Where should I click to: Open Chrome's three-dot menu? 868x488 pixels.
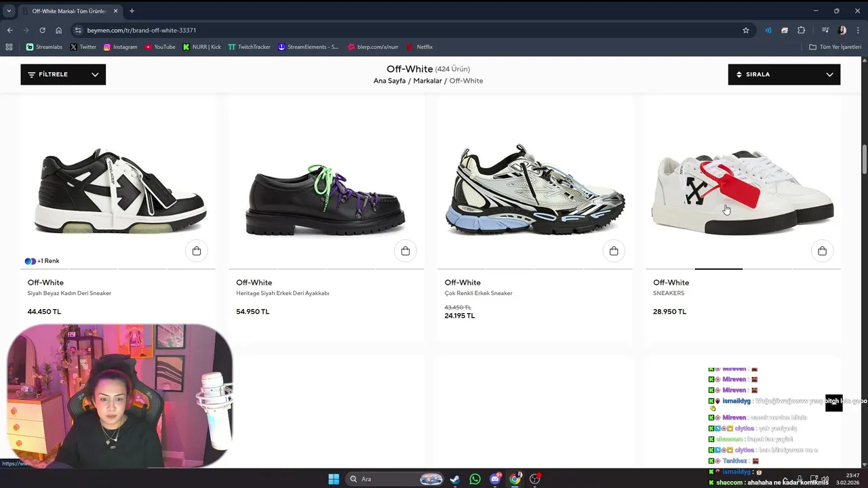tap(859, 30)
